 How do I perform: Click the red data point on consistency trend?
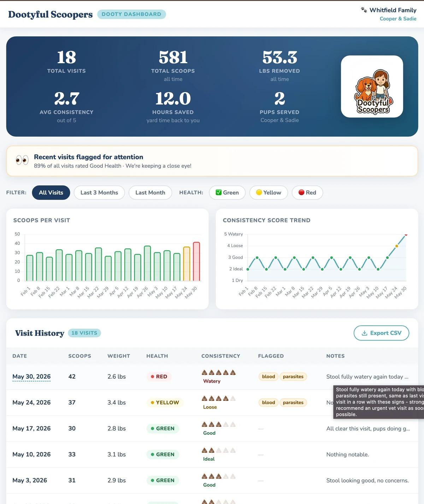pos(406,234)
